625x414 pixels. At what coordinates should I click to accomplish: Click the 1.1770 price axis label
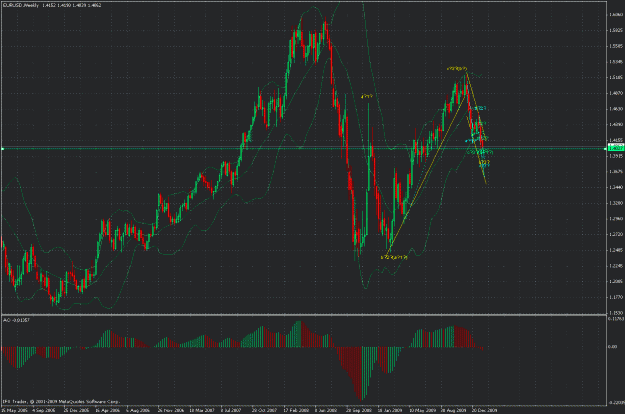(x=616, y=297)
